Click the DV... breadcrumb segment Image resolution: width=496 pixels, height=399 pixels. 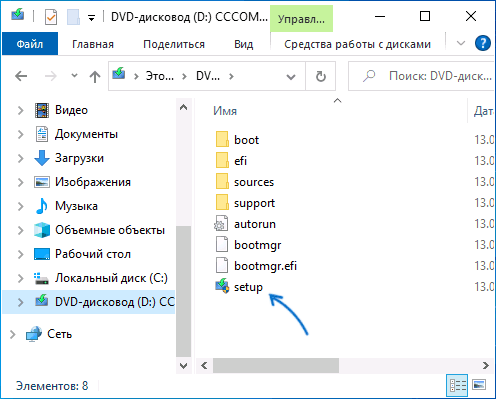[208, 76]
